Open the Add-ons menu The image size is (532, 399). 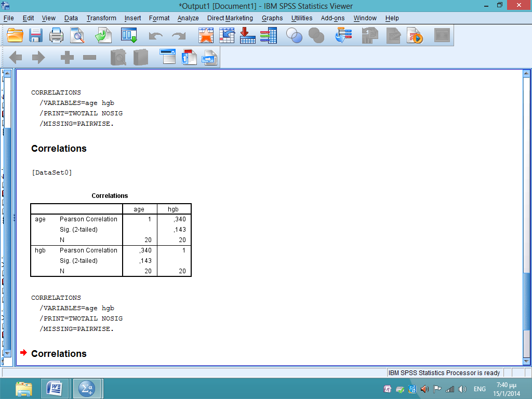(x=332, y=18)
